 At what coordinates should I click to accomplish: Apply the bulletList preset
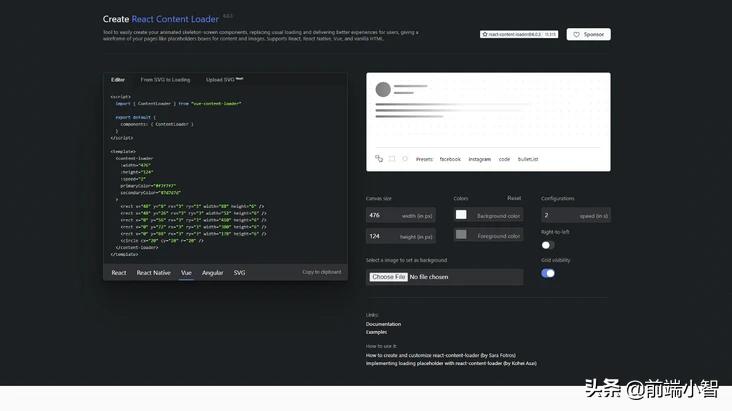[528, 159]
